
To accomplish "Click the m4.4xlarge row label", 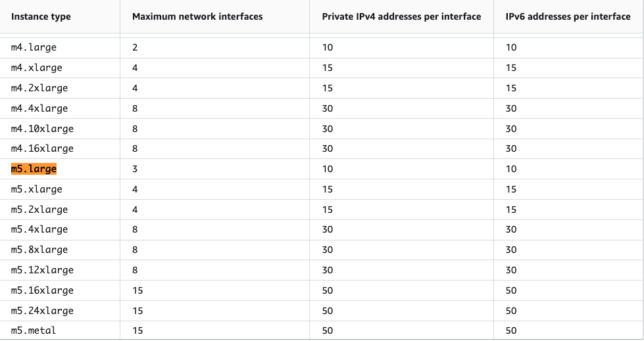I will coord(39,109).
